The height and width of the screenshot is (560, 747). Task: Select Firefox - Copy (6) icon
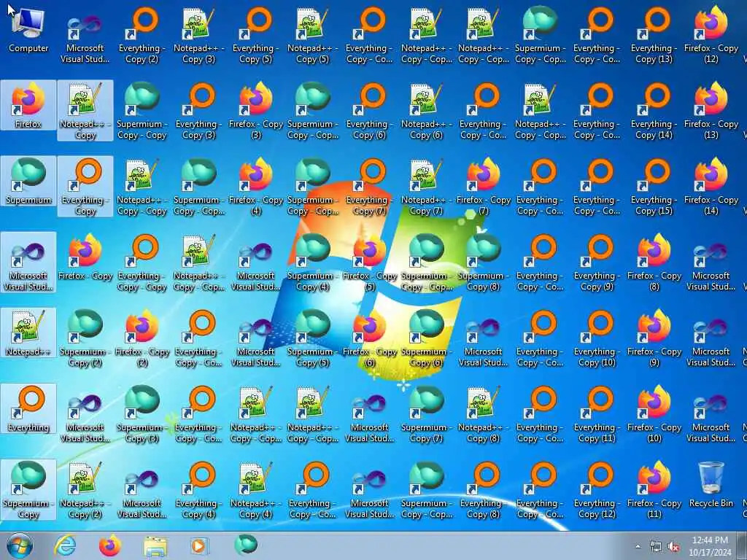click(370, 338)
